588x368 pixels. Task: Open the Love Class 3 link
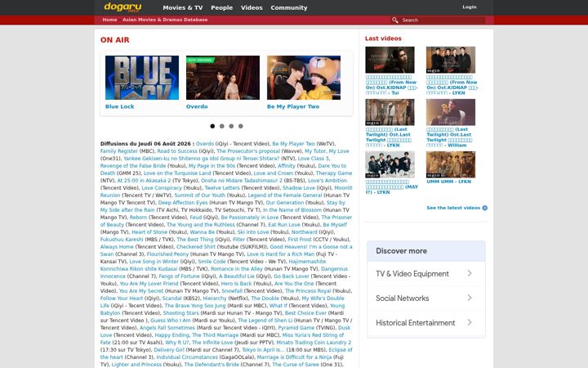pos(313,159)
